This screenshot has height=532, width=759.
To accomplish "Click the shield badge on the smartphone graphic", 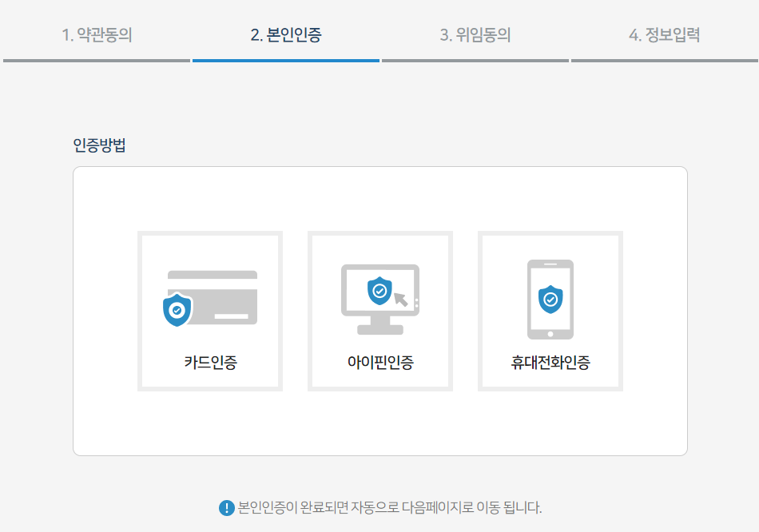I will pos(550,299).
